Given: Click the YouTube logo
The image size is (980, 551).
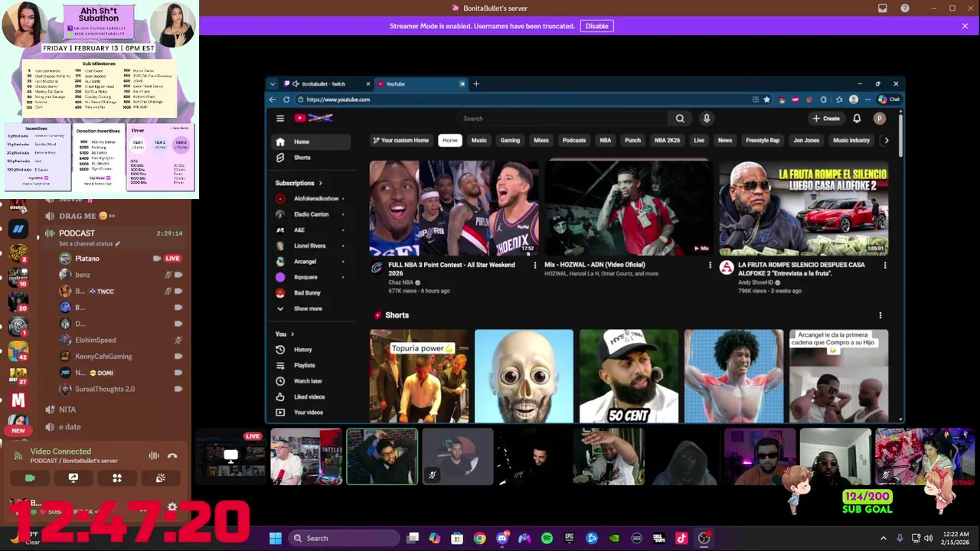Looking at the screenshot, I should (x=314, y=119).
